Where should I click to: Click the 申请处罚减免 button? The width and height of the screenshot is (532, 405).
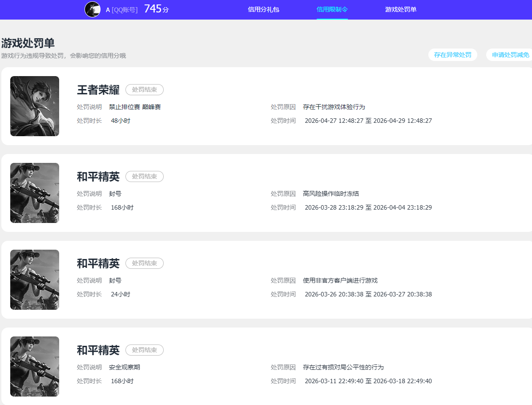510,55
